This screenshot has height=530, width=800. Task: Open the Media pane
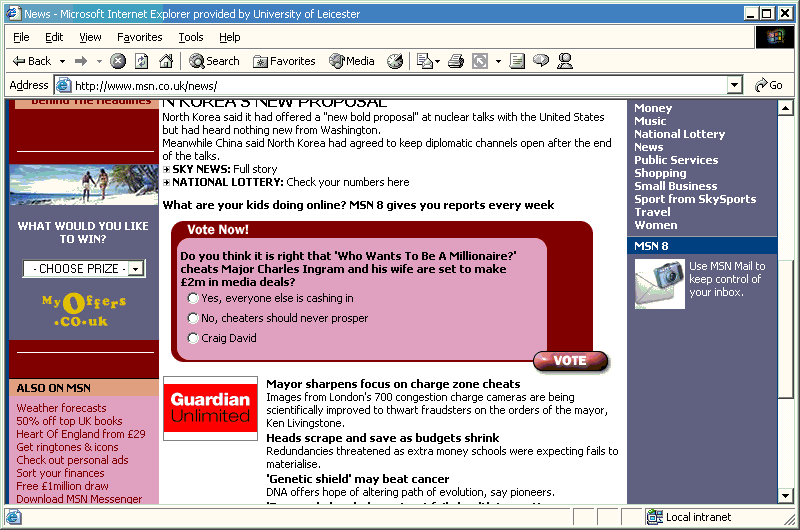coord(352,61)
